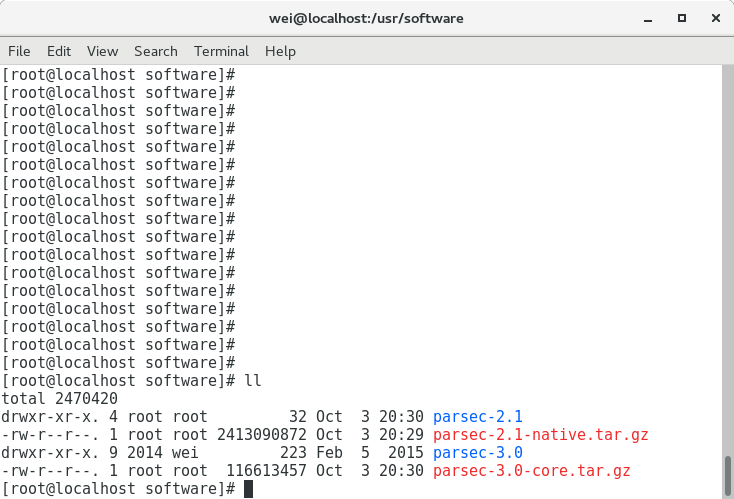Image resolution: width=734 pixels, height=499 pixels.
Task: Open the Edit menu
Action: point(59,51)
